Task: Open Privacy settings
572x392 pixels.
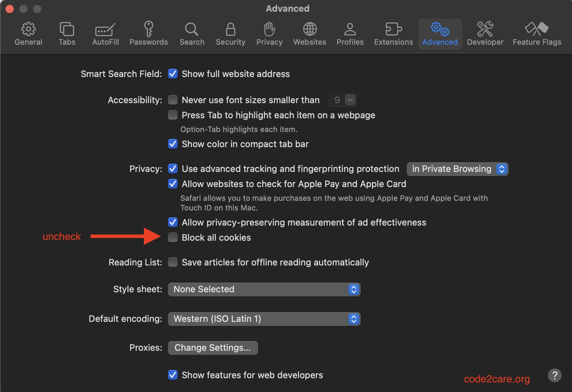Action: pos(269,33)
